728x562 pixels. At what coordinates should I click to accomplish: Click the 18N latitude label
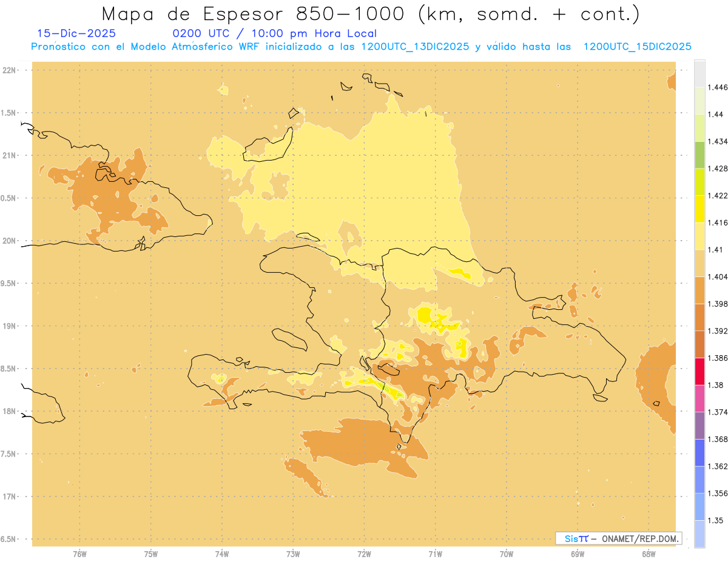(x=10, y=412)
